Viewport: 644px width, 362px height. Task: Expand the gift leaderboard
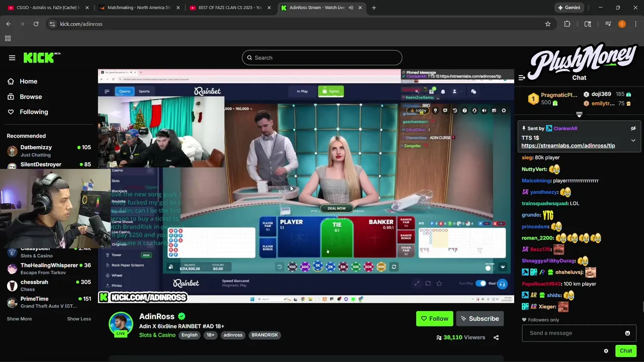(x=579, y=115)
